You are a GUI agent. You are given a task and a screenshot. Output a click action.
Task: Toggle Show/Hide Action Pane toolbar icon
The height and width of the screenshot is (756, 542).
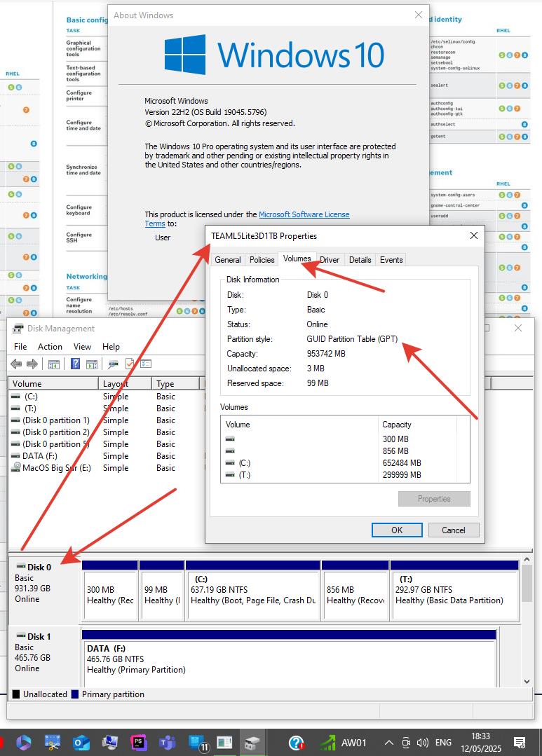pyautogui.click(x=92, y=364)
